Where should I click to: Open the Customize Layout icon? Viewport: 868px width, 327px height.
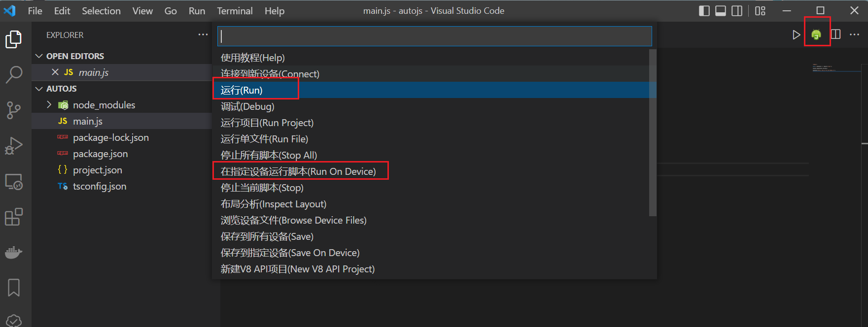[760, 11]
